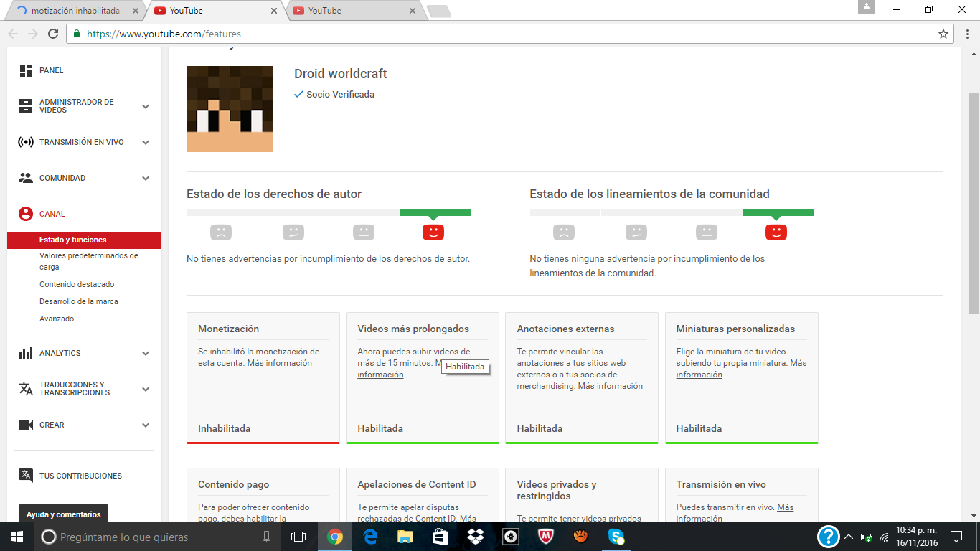Image resolution: width=980 pixels, height=551 pixels.
Task: Open Más información link under Monetización
Action: [280, 363]
